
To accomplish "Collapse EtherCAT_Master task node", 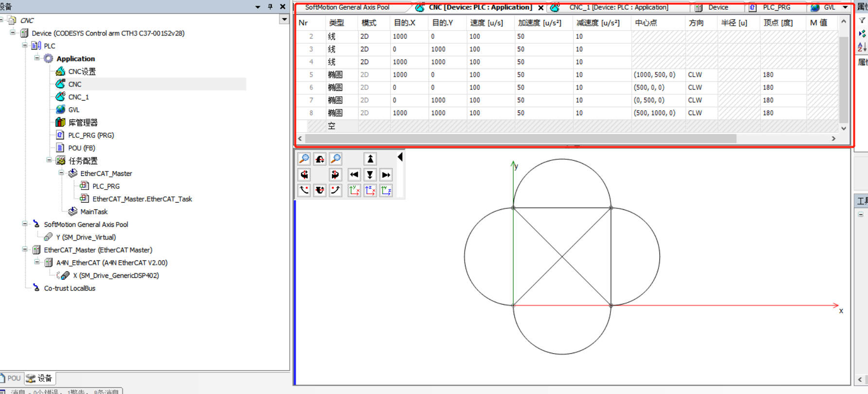I will tap(61, 172).
